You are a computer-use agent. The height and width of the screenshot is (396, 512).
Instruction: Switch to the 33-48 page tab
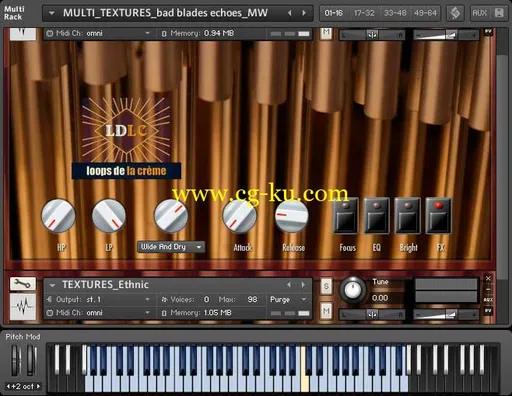(395, 13)
